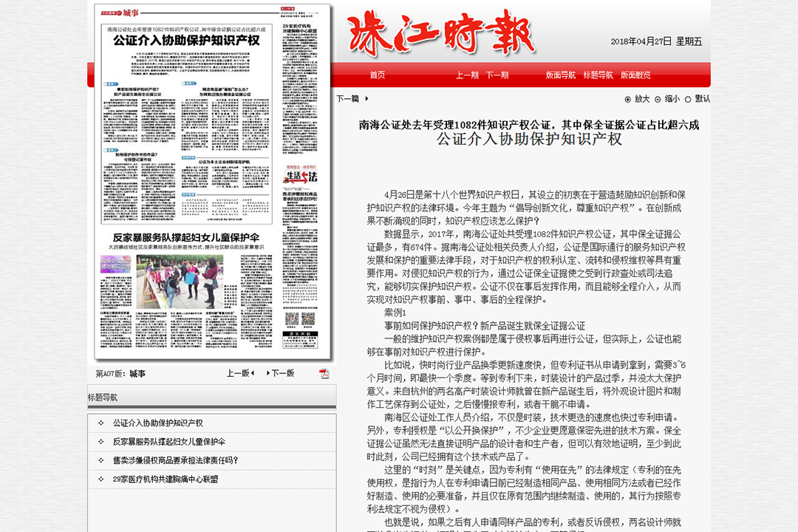Image resolution: width=798 pixels, height=532 pixels.
Task: Open the article 反家暴服务队撑起妇女儿童保护伞
Action: 169,442
